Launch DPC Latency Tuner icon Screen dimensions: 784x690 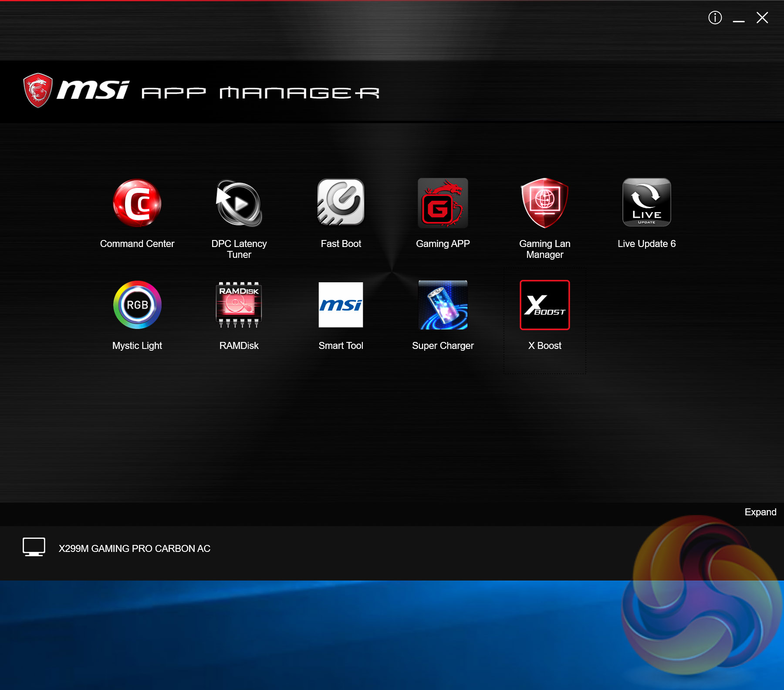(x=239, y=203)
